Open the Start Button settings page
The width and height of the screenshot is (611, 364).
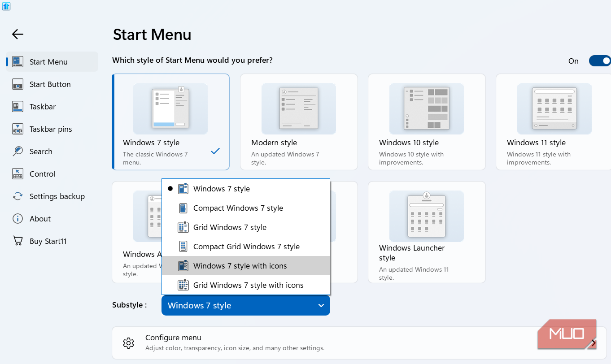coord(52,84)
